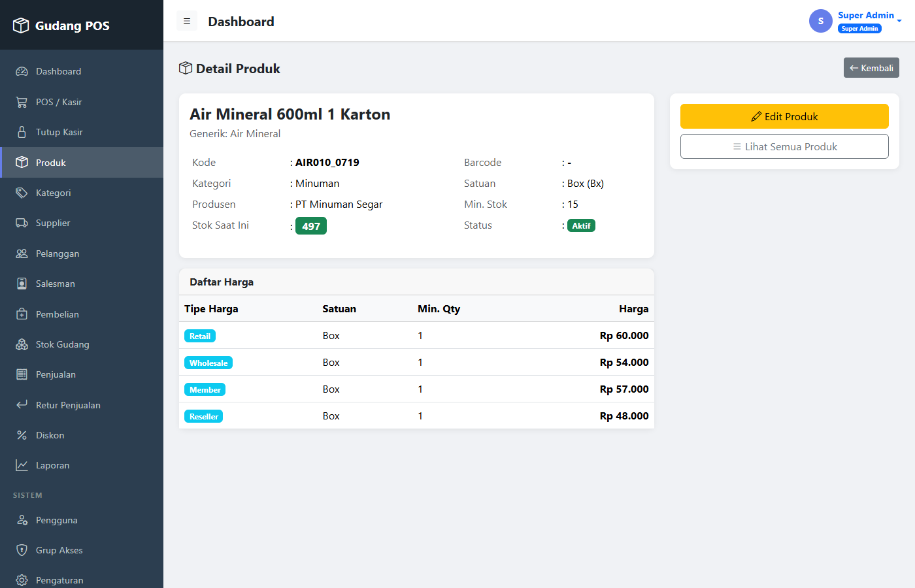Click the Air Mineral 600ml 1 Karton heading

pos(290,114)
